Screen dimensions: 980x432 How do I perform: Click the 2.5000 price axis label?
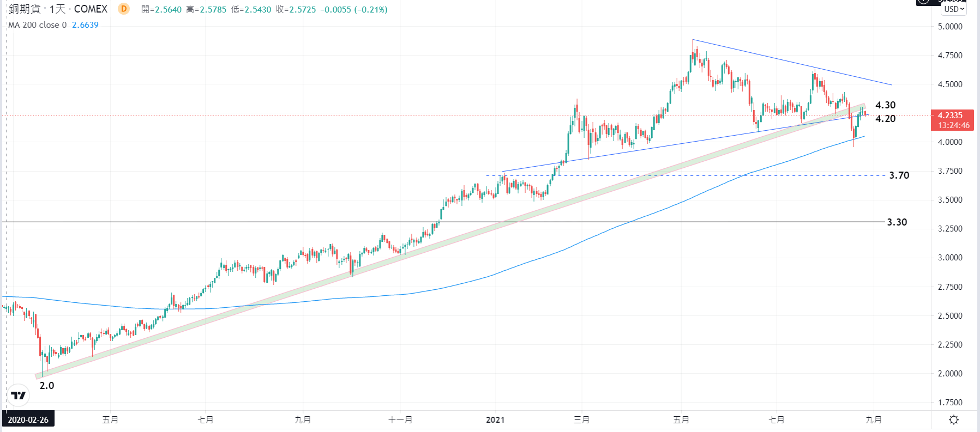click(950, 316)
